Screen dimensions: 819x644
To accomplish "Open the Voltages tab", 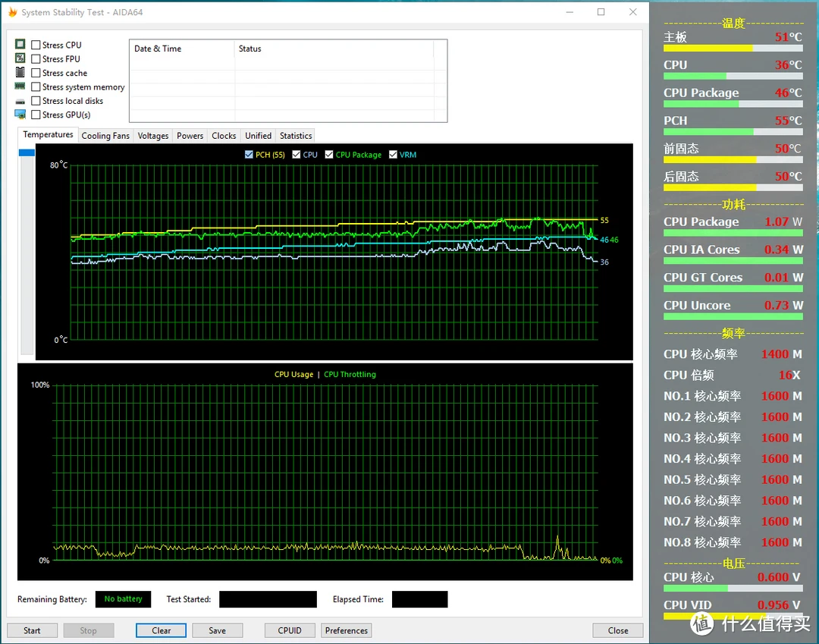I will [153, 136].
